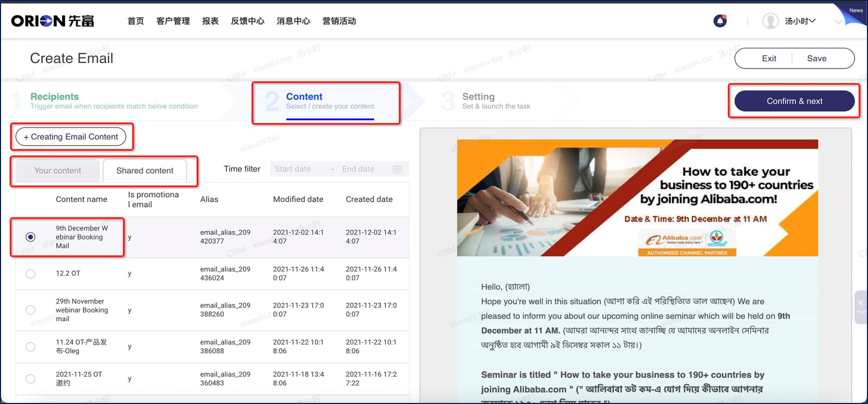
Task: Open the notification bell
Action: pos(720,21)
